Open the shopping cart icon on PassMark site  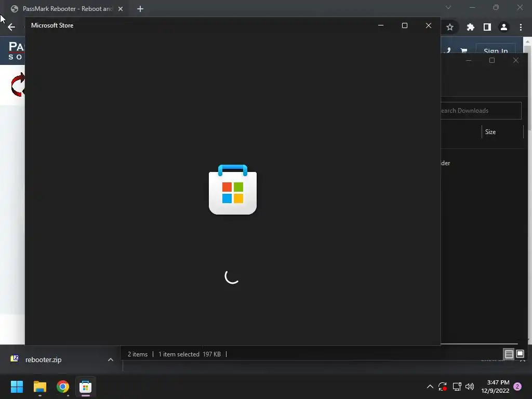[x=464, y=51]
